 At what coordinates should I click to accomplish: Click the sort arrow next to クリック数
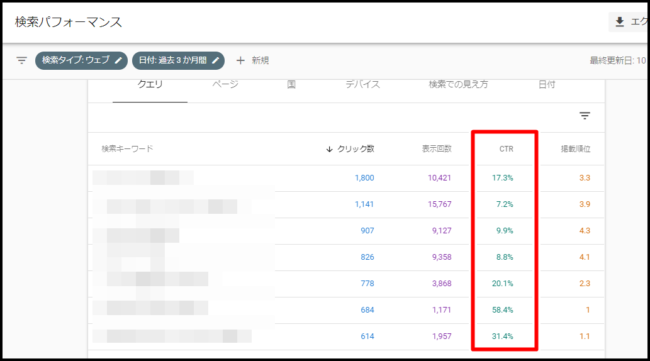pyautogui.click(x=330, y=149)
